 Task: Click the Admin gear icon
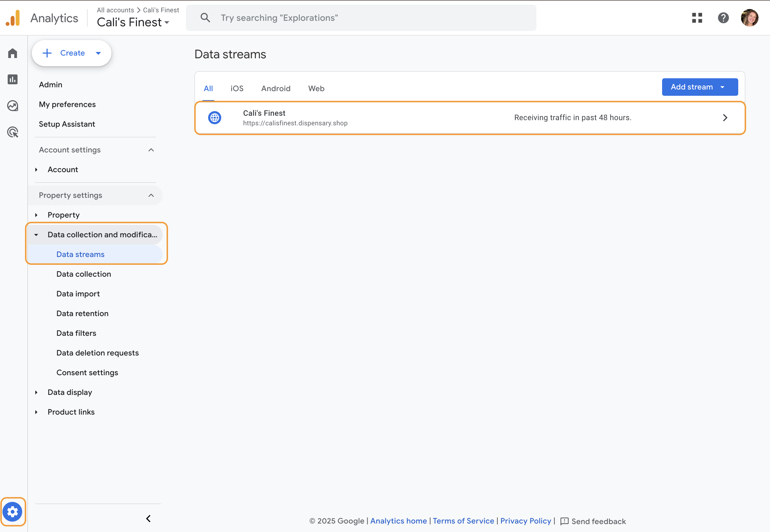[13, 512]
